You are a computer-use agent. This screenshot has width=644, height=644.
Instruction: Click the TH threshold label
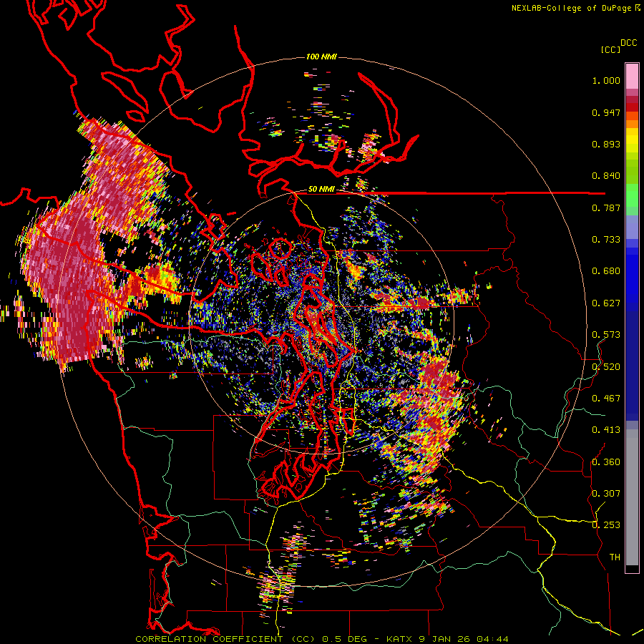pyautogui.click(x=615, y=557)
